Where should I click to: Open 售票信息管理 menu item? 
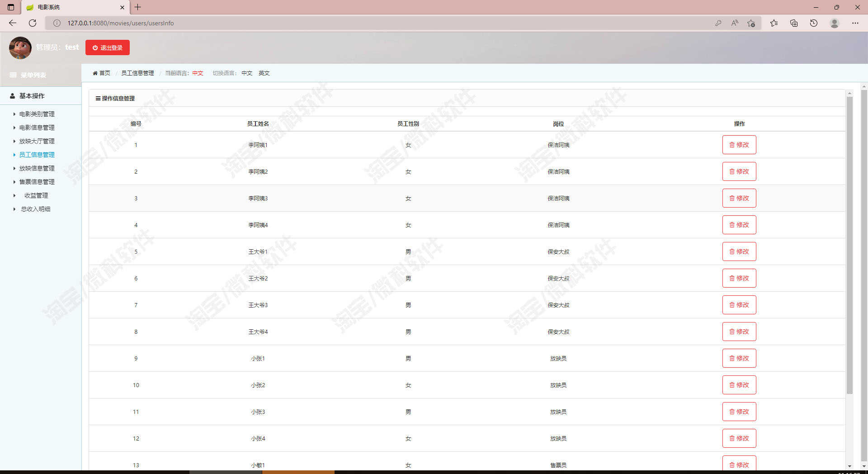click(37, 182)
